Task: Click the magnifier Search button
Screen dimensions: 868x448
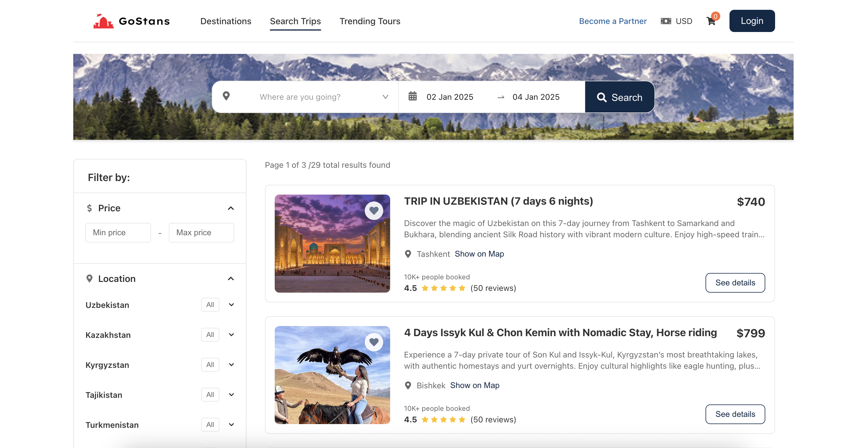Action: [x=619, y=97]
